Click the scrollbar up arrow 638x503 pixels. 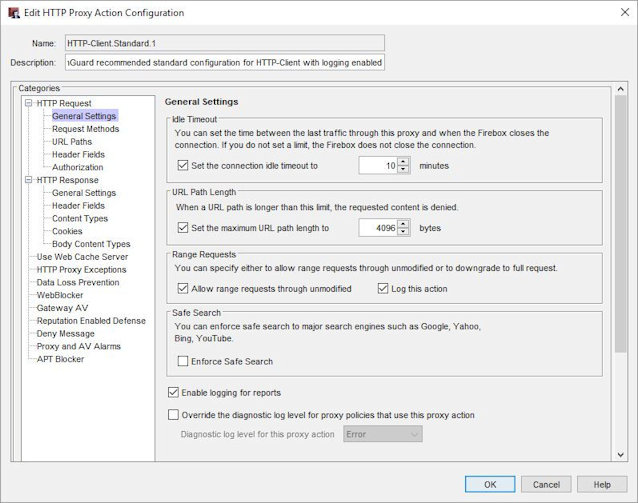point(621,89)
